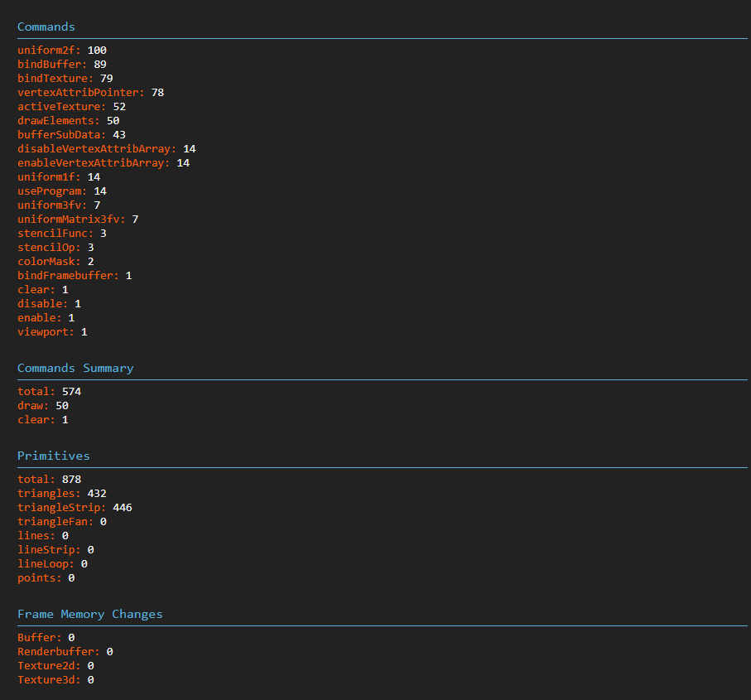Viewport: 751px width, 700px height.
Task: Click the triangles: 432 entry
Action: (x=62, y=494)
